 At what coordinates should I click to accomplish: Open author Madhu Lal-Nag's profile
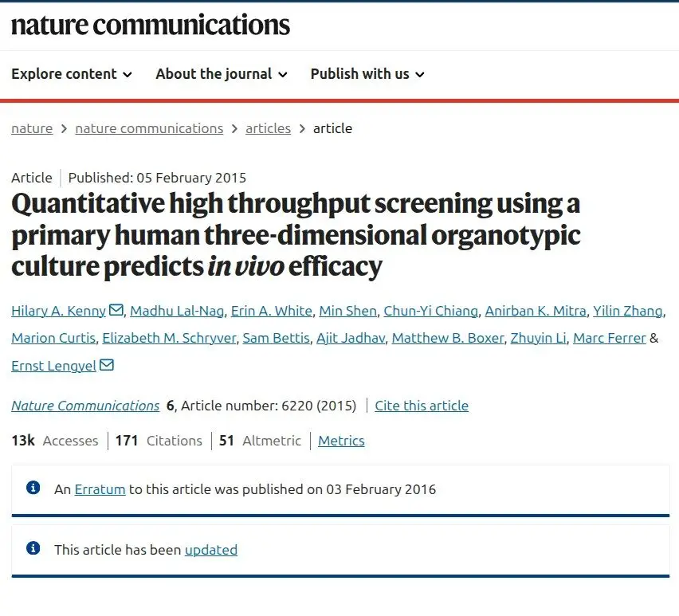pyautogui.click(x=177, y=311)
